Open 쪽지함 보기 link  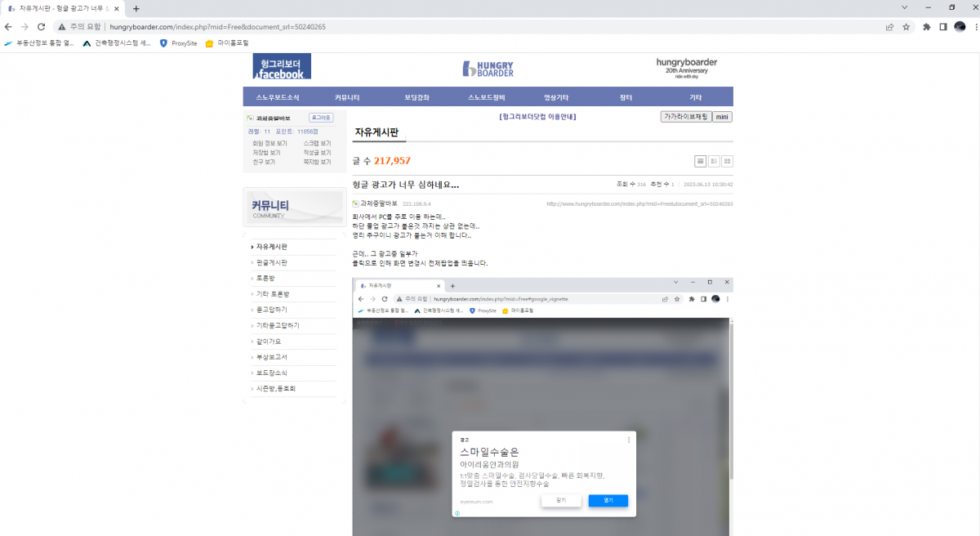[317, 162]
